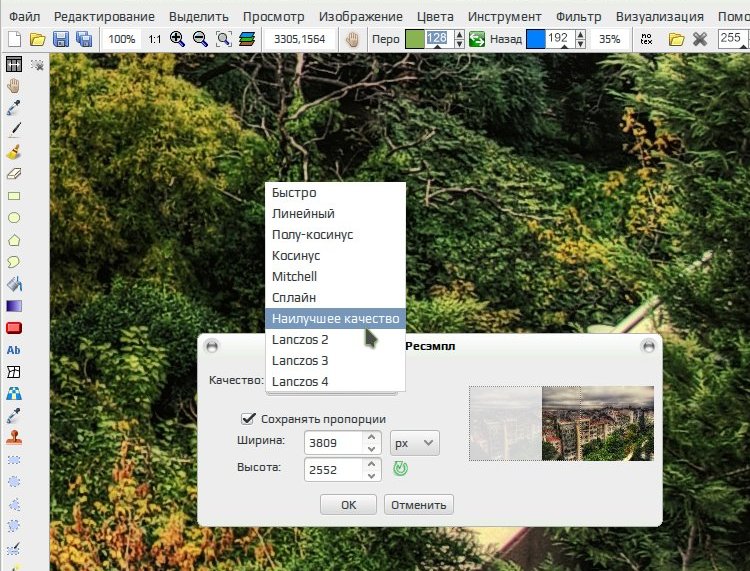Viewport: 750px width, 571px height.
Task: Create a new image with blank-page icon
Action: (14, 39)
